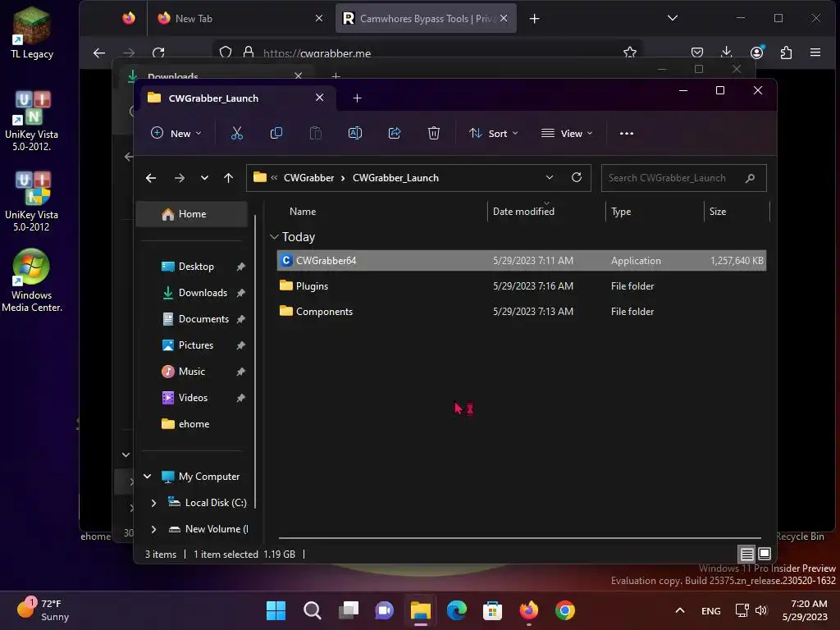Open taskbar Search

pyautogui.click(x=313, y=610)
